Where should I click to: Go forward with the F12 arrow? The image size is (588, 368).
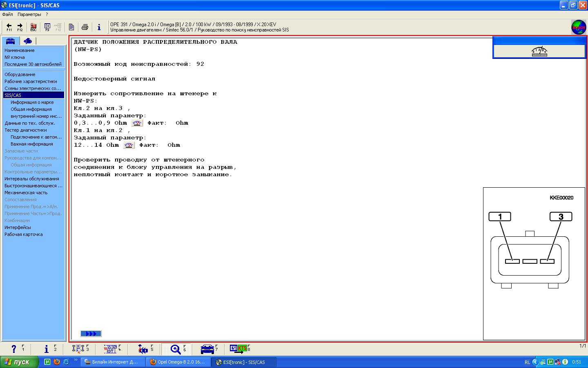click(20, 27)
